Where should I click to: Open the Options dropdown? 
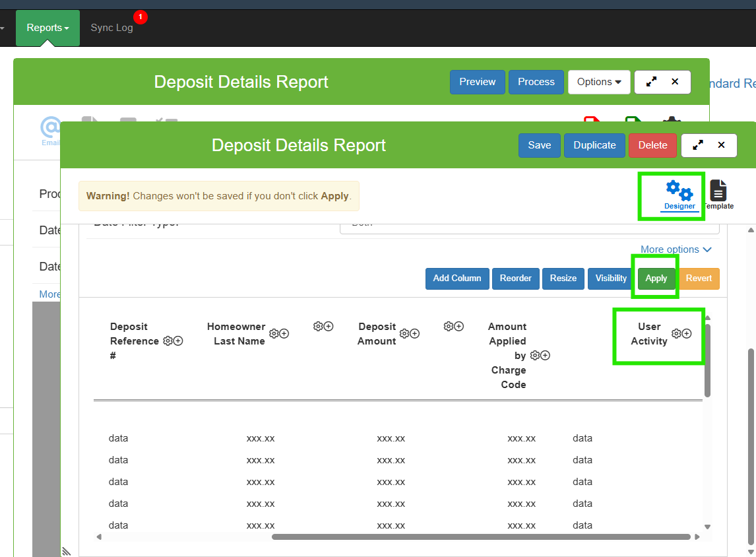coord(599,82)
